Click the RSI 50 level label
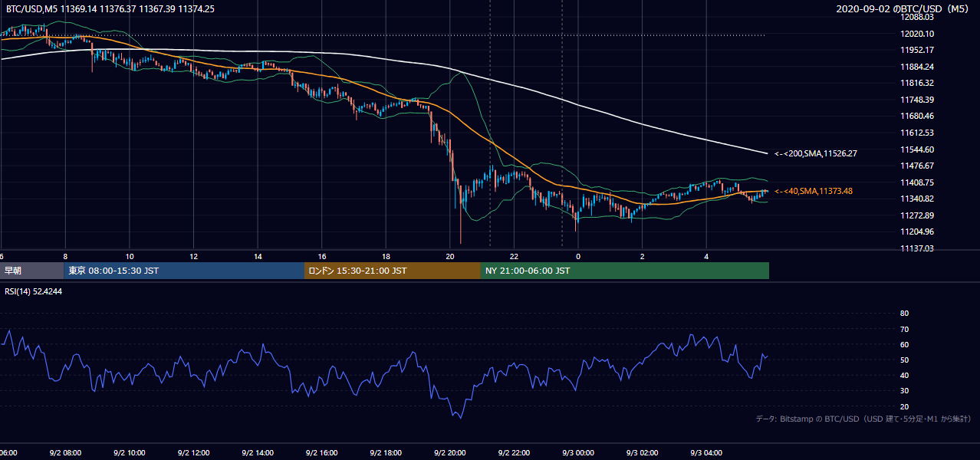 coord(904,360)
